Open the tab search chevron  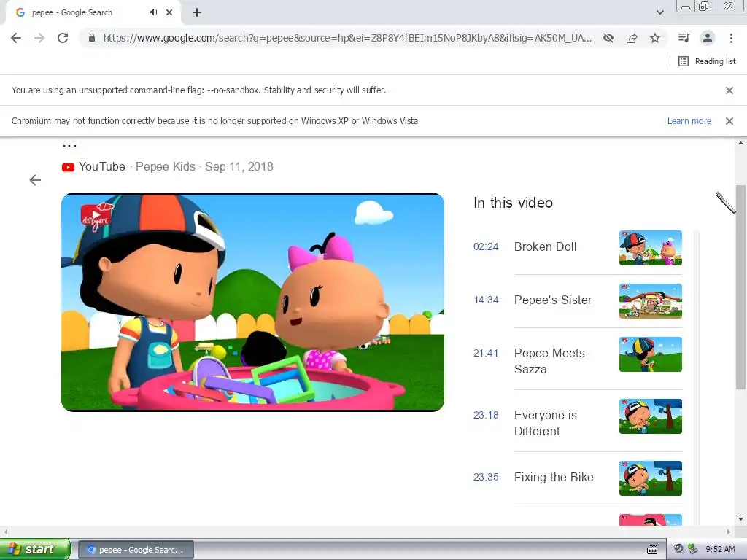click(659, 12)
